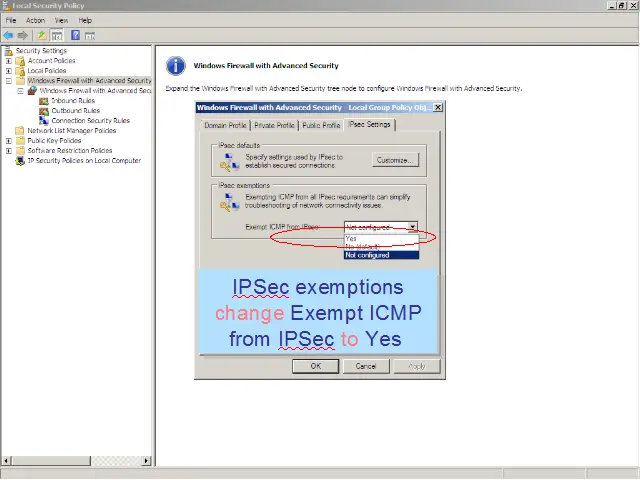This screenshot has height=480, width=640.
Task: Expand the Local Policies node
Action: point(9,71)
